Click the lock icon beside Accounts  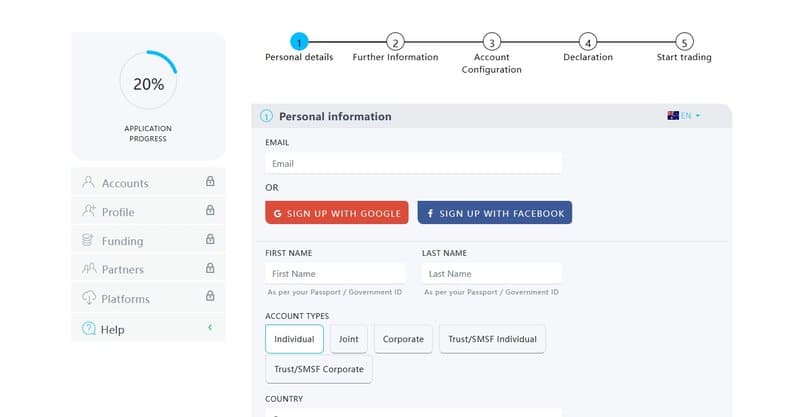pyautogui.click(x=210, y=182)
